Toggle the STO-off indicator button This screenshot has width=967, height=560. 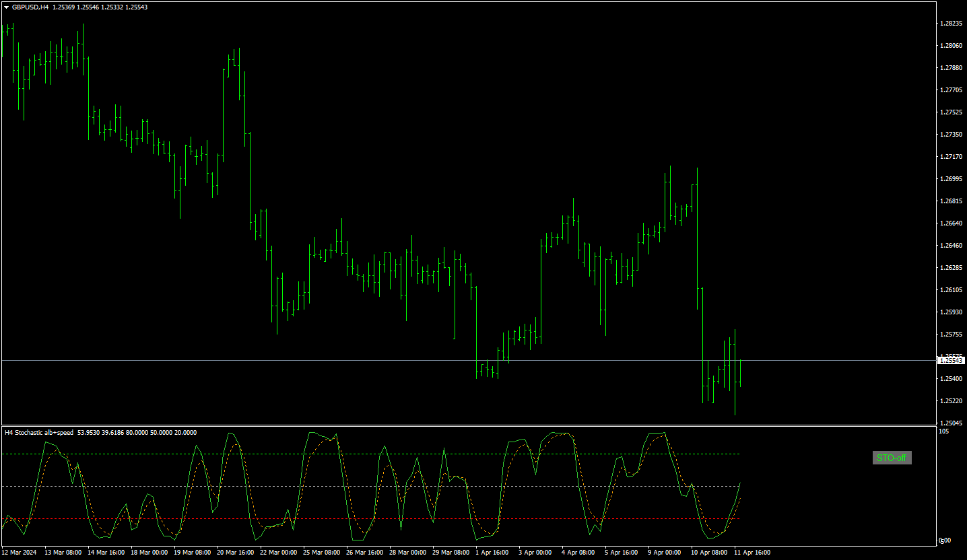(892, 458)
